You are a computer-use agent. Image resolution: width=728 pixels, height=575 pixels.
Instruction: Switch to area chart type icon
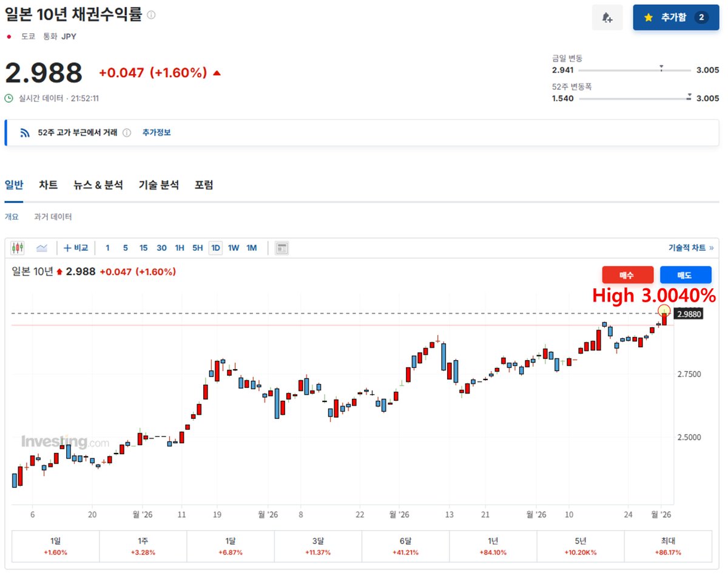coord(42,248)
